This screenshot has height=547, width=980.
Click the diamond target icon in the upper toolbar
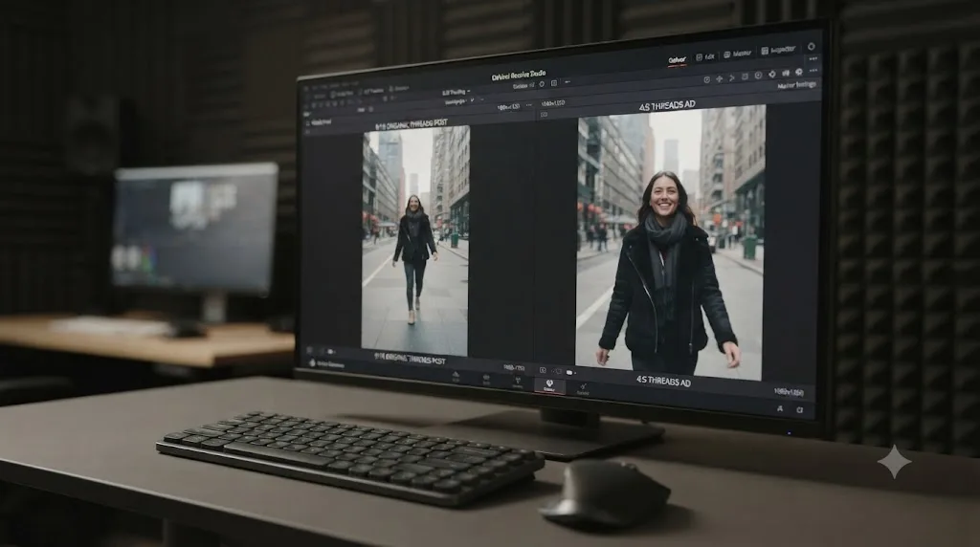pos(772,75)
